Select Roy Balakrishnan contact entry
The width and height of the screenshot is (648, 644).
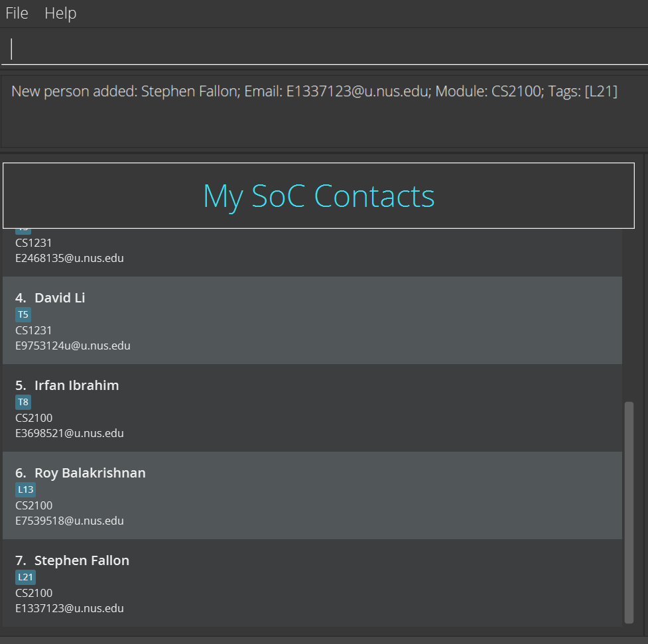click(x=312, y=495)
